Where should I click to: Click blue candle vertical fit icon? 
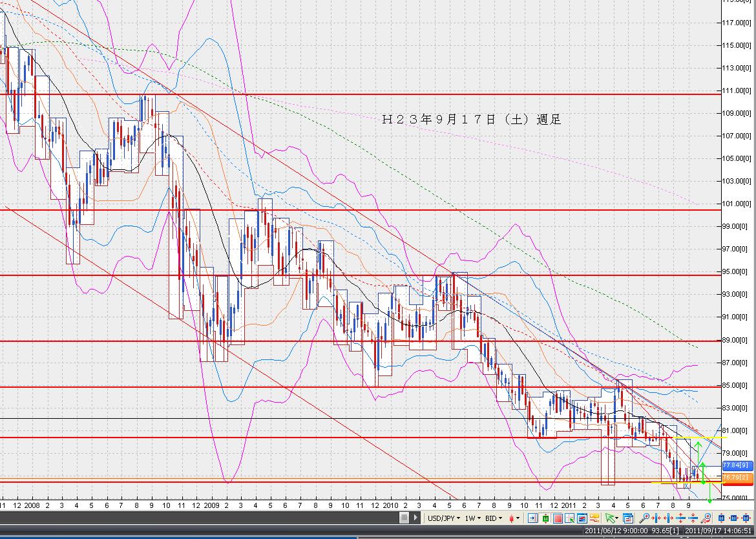721,518
